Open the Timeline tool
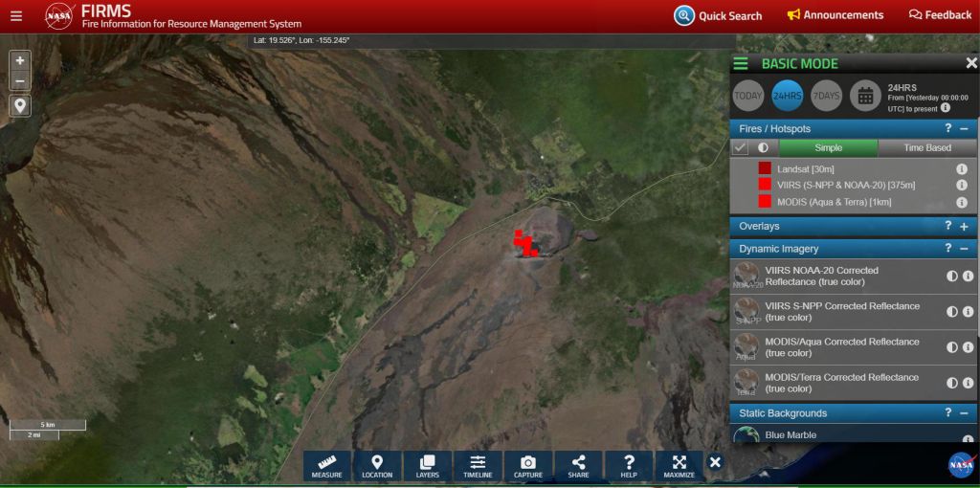Screen dimensions: 980x488 pyautogui.click(x=478, y=466)
